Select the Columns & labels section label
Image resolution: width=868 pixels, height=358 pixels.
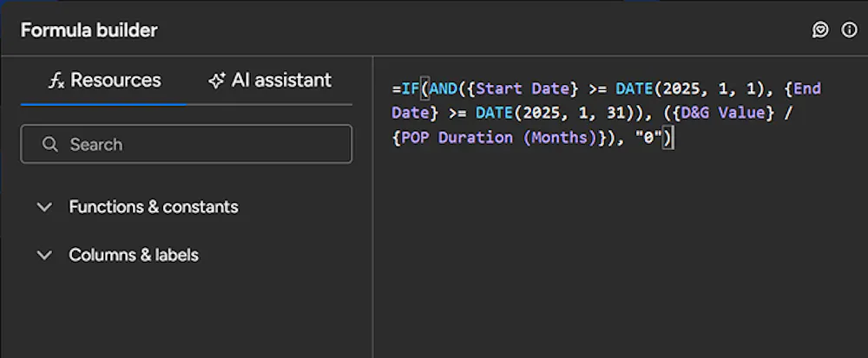point(134,255)
